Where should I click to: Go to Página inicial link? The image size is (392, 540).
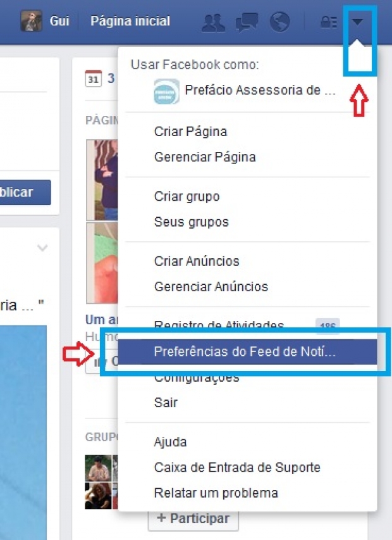[x=130, y=21]
